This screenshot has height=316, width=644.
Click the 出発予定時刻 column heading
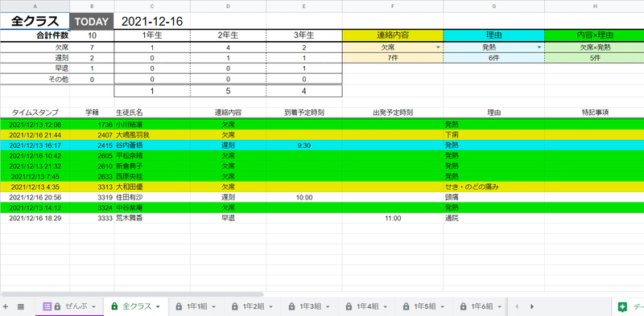click(393, 113)
